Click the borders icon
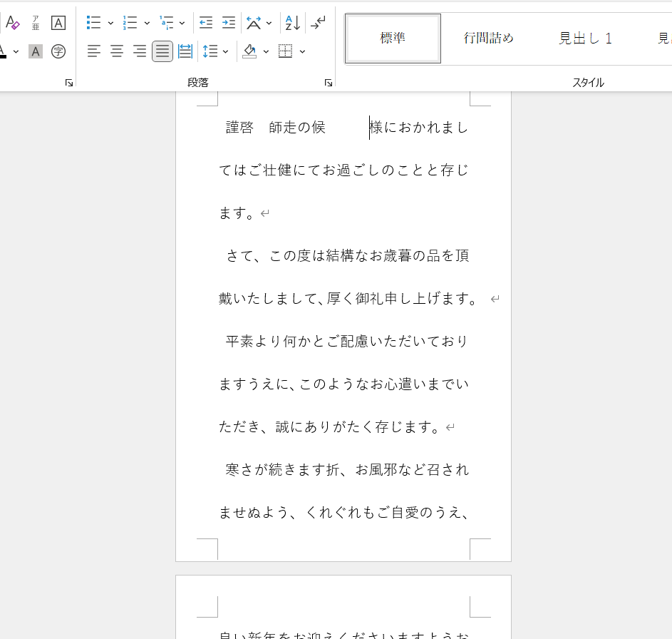 pos(286,51)
